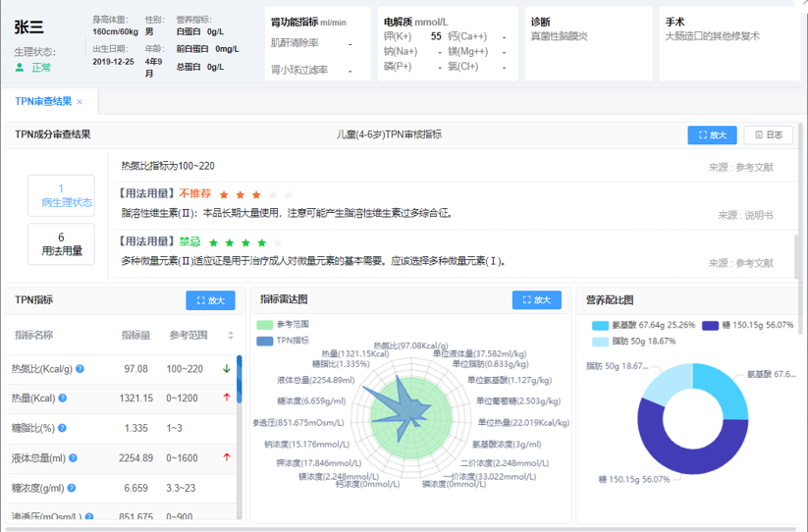
Task: Click help icon next to 热氮比(Kcal/g)
Action: click(x=81, y=369)
